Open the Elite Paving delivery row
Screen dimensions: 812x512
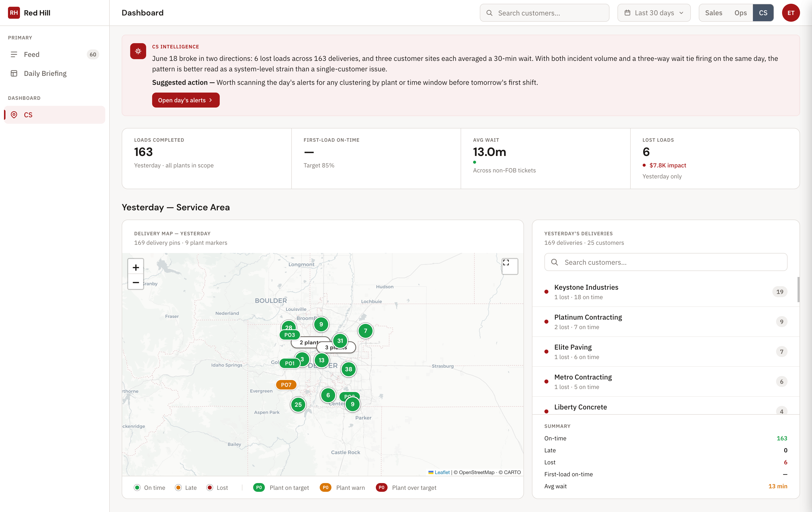666,352
